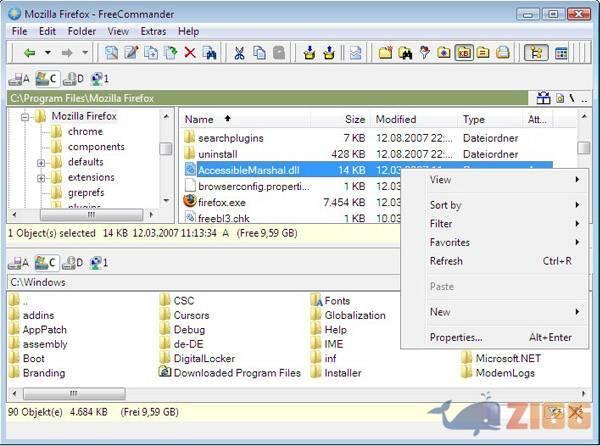
Task: Click the scissors Cut icon
Action: point(239,52)
